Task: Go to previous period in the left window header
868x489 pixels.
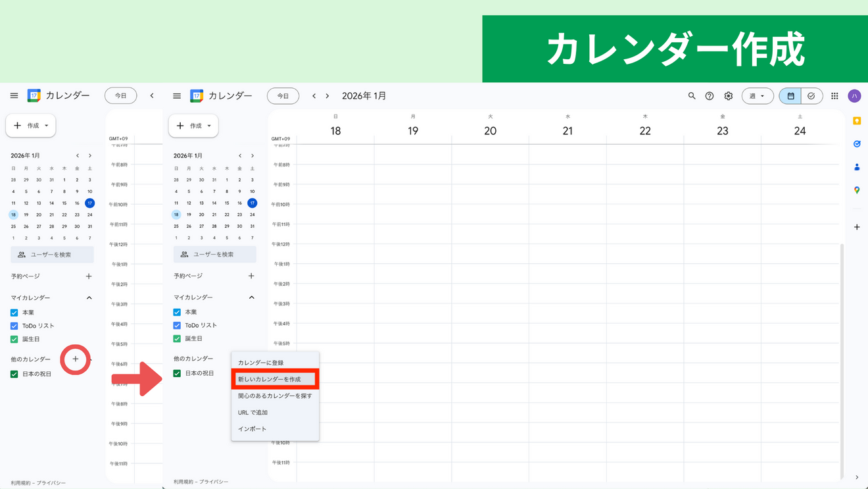Action: [152, 96]
